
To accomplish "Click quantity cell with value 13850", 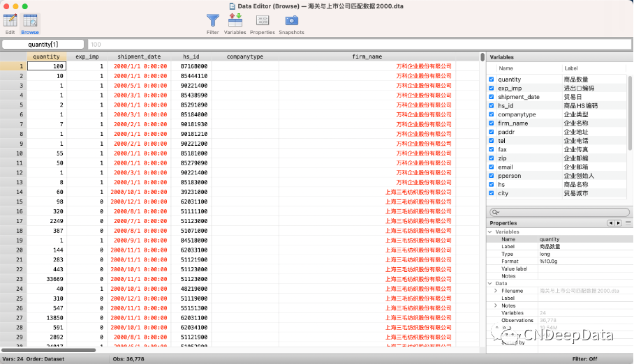I will tap(47, 318).
